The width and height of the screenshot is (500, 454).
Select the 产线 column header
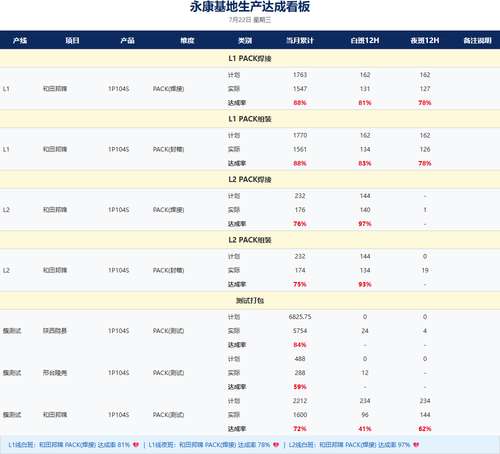[x=20, y=40]
